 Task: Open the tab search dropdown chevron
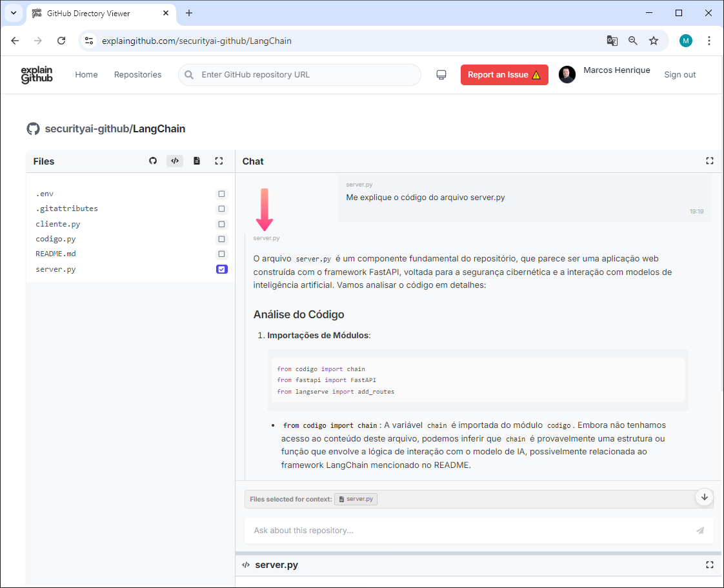coord(14,13)
